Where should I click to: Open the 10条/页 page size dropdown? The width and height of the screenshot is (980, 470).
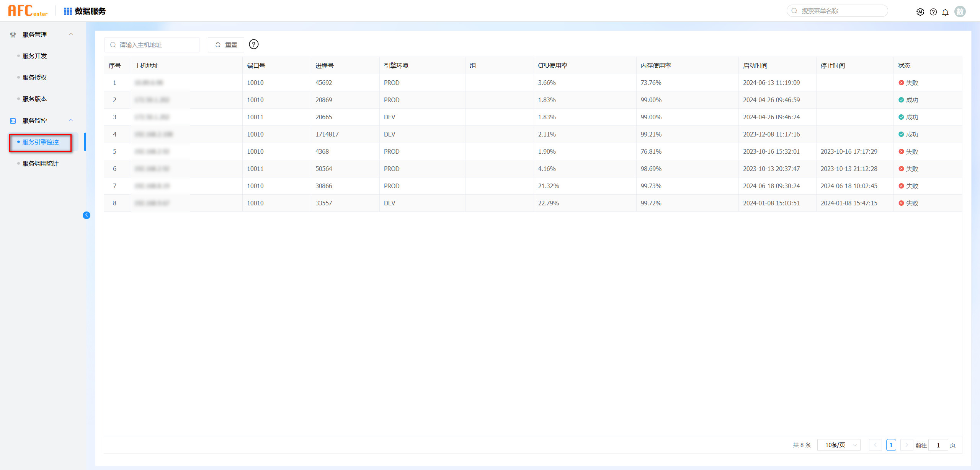pyautogui.click(x=839, y=445)
